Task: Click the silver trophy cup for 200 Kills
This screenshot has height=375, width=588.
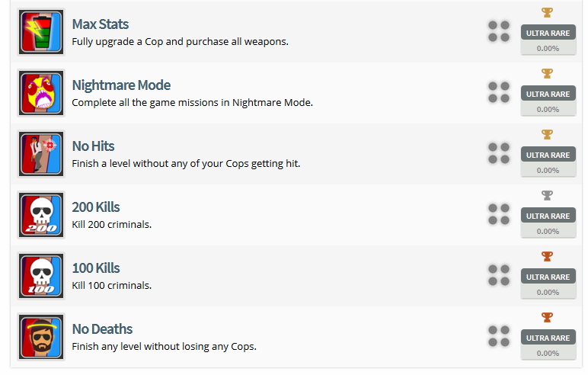Action: [x=547, y=195]
